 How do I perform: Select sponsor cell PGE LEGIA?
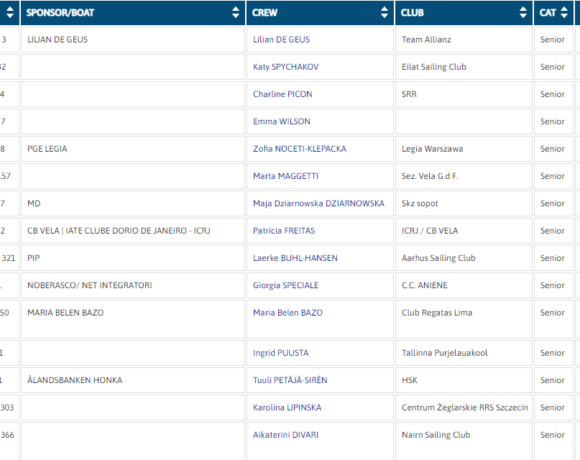coord(133,149)
